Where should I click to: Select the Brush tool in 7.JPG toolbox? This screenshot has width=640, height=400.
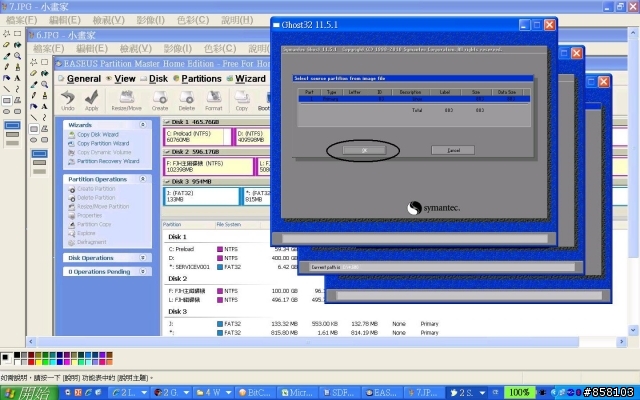pyautogui.click(x=18, y=67)
